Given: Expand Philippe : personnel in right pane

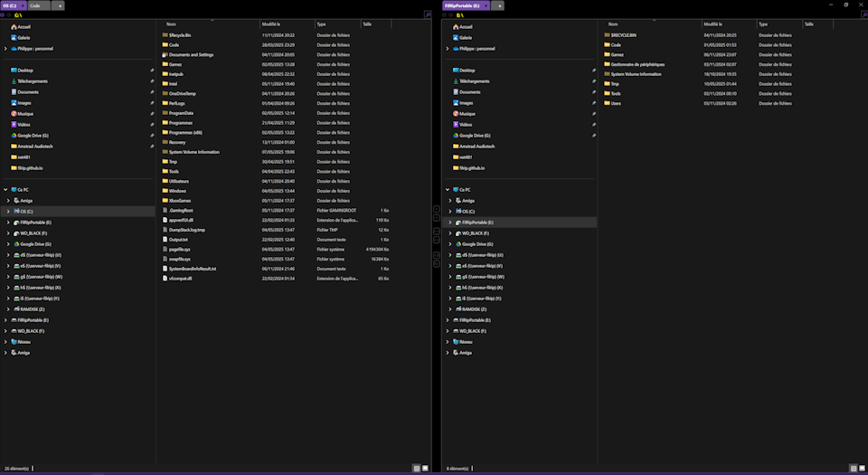Looking at the screenshot, I should click(447, 48).
